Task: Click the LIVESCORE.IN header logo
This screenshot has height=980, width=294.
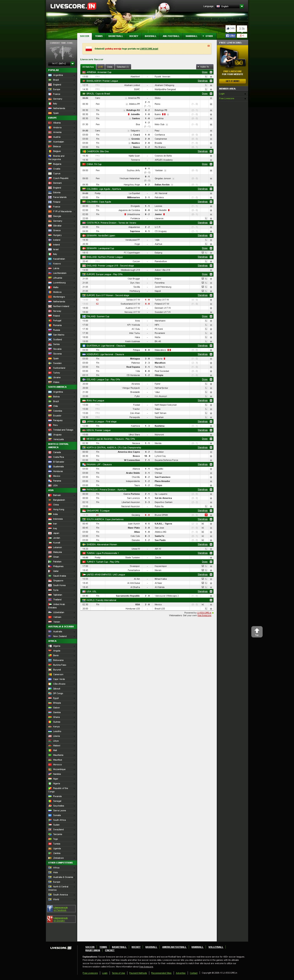Action: tap(73, 6)
